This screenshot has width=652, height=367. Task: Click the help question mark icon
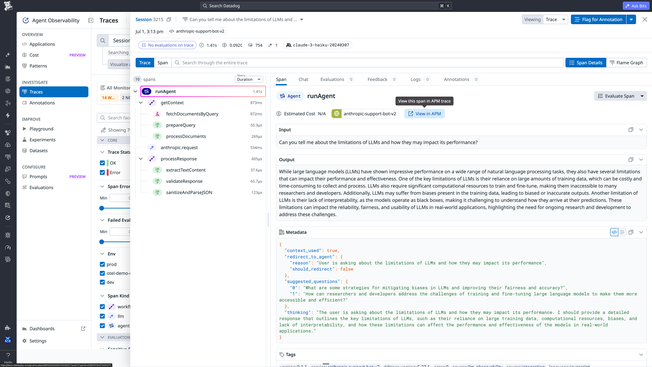pyautogui.click(x=8, y=355)
